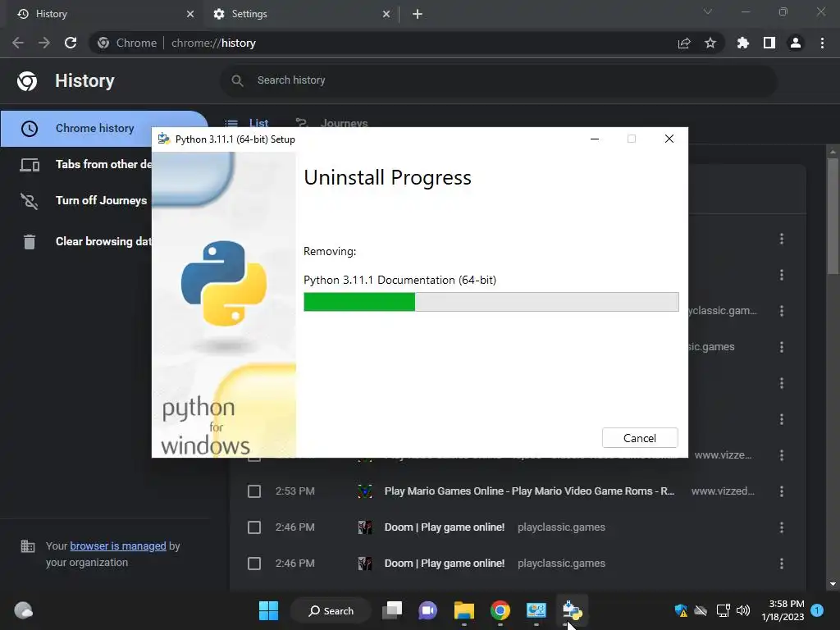Share this page icon
The height and width of the screenshot is (630, 840).
[x=684, y=43]
